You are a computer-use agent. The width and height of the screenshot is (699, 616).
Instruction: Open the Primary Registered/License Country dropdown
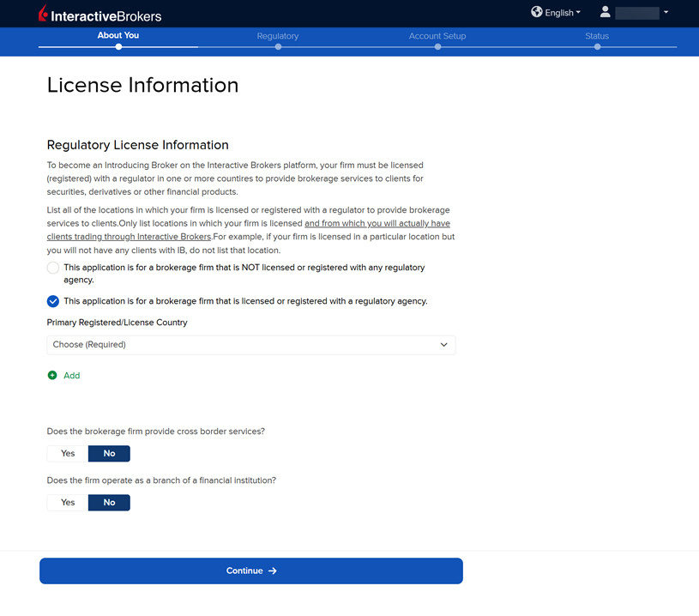coord(251,345)
